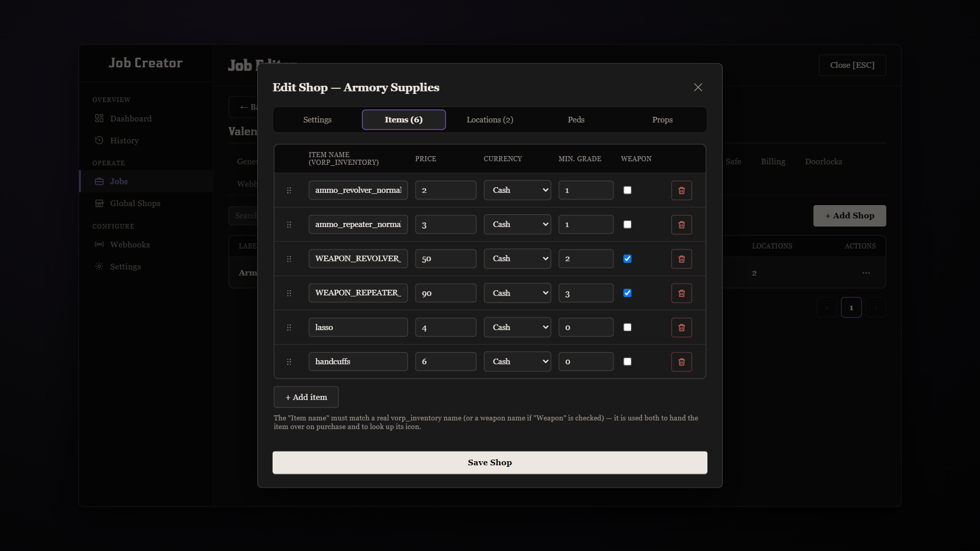980x551 pixels.
Task: Click drag handle of WEAPON_REPEATER row
Action: click(x=289, y=293)
